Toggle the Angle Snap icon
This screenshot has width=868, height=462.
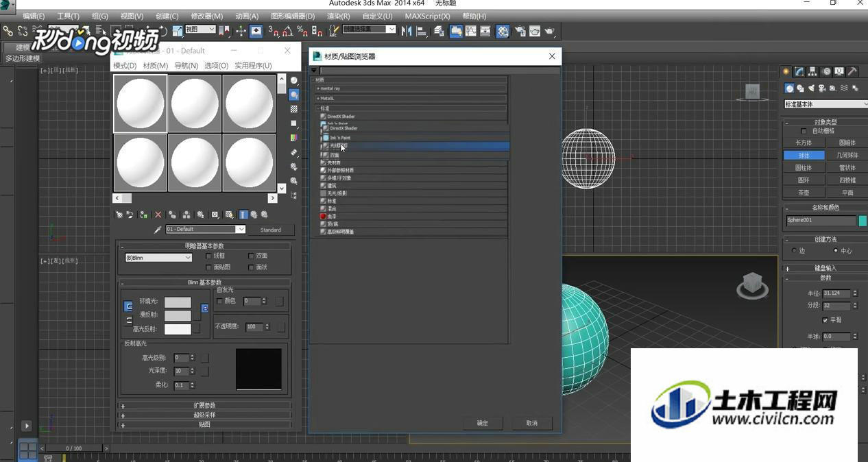pos(287,31)
